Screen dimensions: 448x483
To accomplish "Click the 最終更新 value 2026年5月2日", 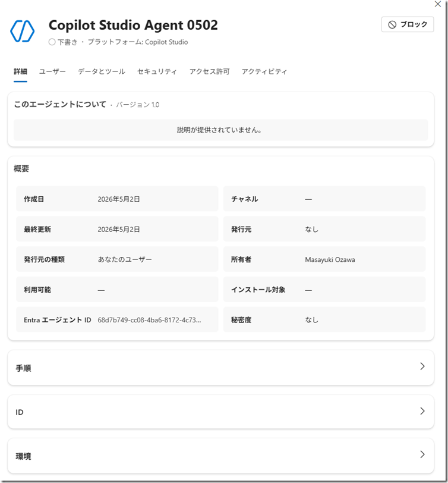I will [119, 230].
